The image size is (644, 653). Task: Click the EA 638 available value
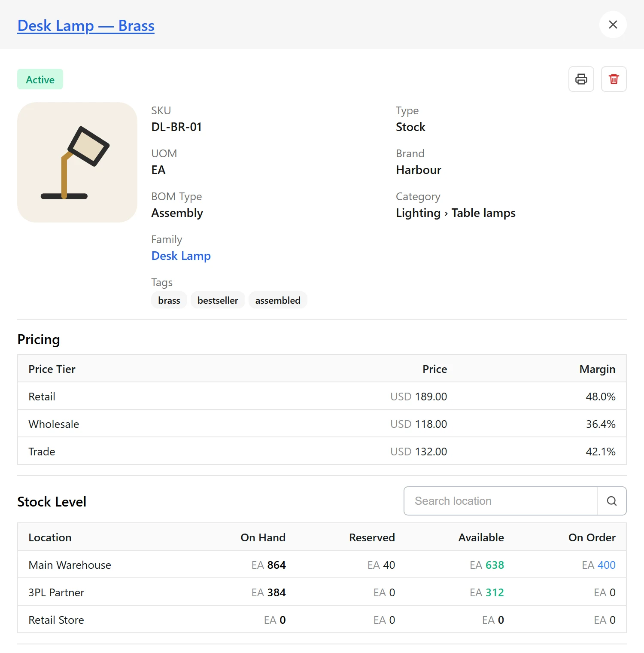[x=487, y=565]
